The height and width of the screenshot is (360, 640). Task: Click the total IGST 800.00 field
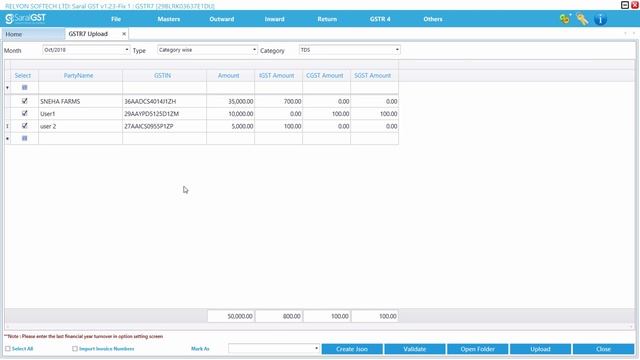[279, 316]
